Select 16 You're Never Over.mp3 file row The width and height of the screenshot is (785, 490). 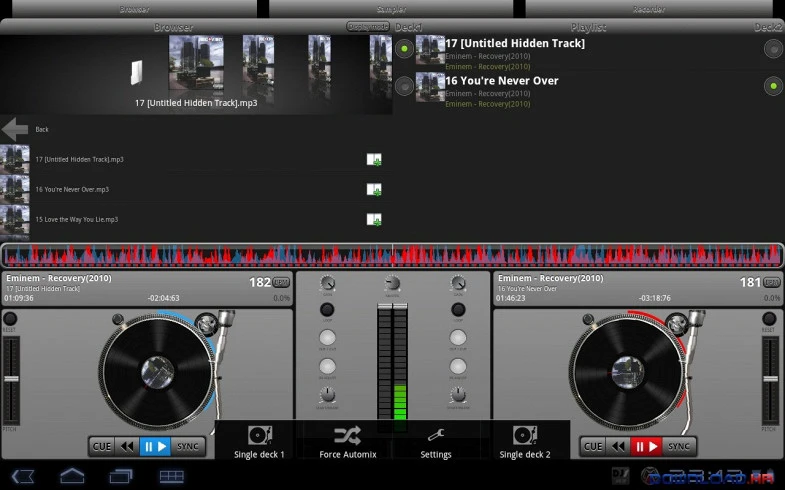196,190
